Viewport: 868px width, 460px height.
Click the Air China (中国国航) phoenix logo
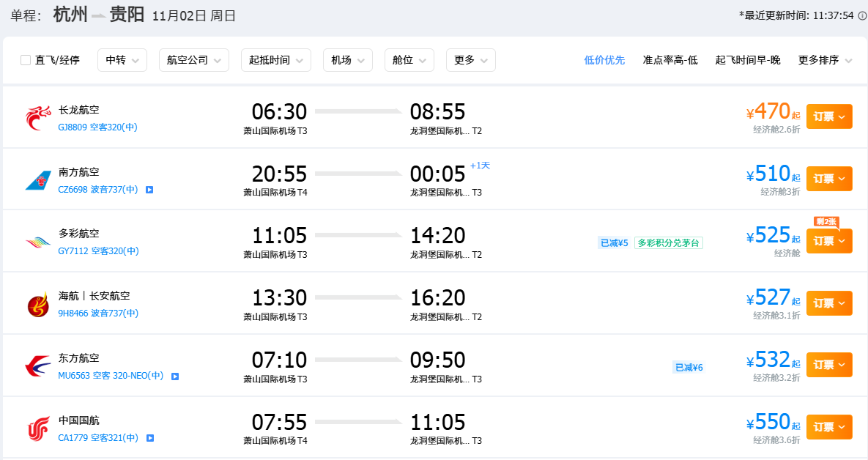[x=39, y=429]
